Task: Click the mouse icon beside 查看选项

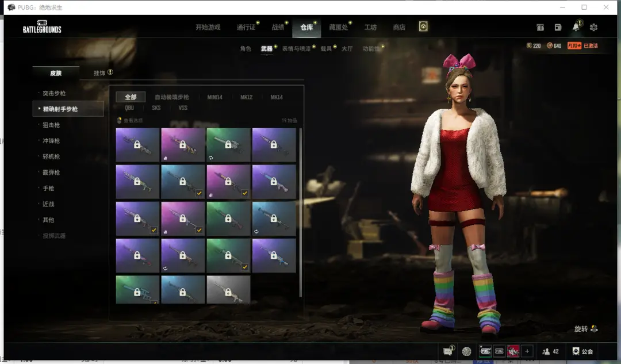Action: coord(119,120)
